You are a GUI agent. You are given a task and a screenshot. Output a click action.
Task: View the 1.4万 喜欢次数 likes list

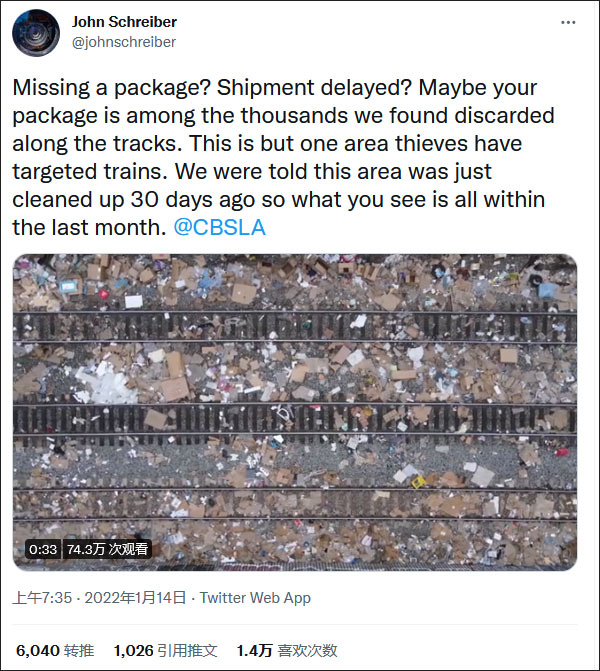click(x=287, y=650)
